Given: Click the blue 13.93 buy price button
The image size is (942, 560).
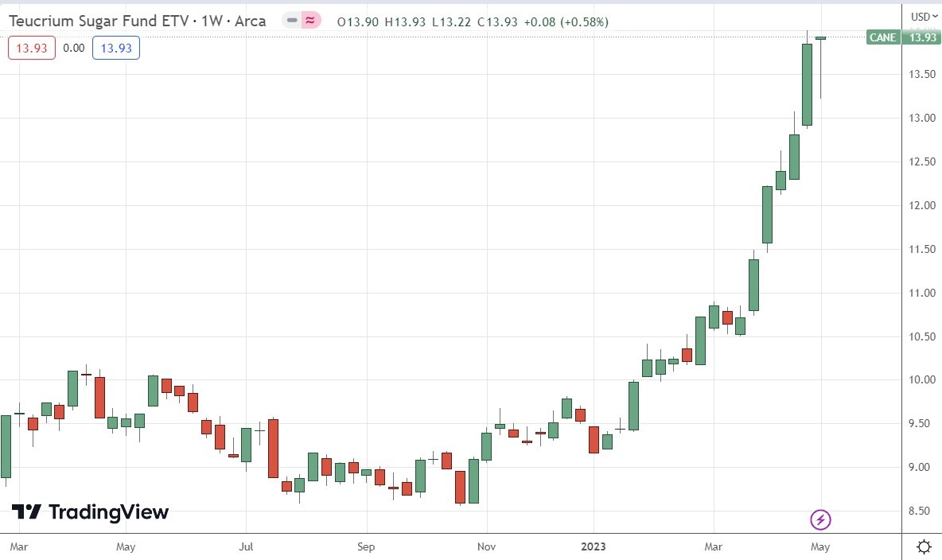Looking at the screenshot, I should pos(116,49).
